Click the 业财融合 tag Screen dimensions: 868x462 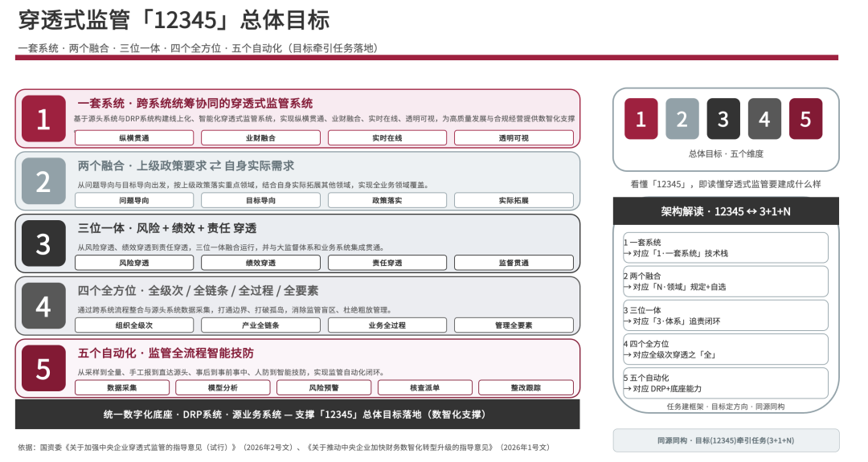(260, 137)
